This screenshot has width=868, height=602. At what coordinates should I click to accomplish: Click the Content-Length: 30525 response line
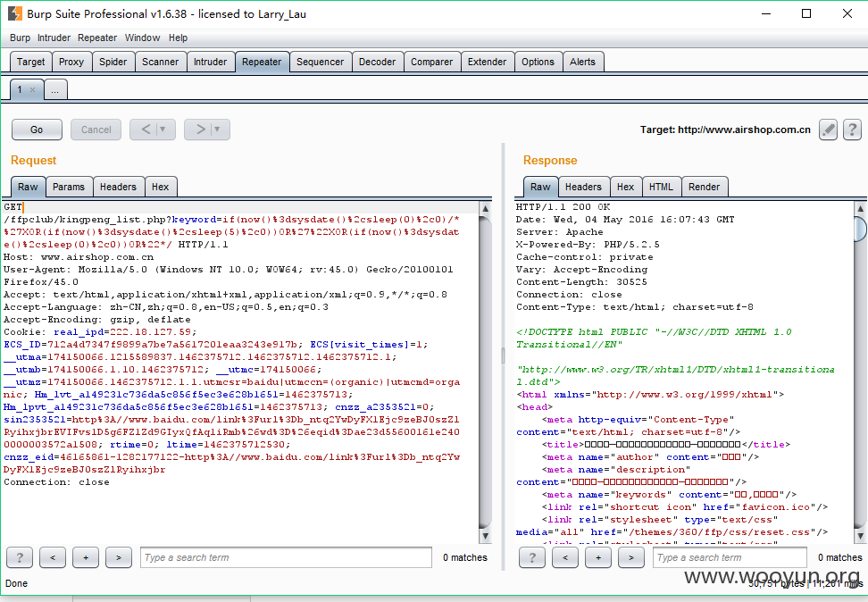[581, 282]
